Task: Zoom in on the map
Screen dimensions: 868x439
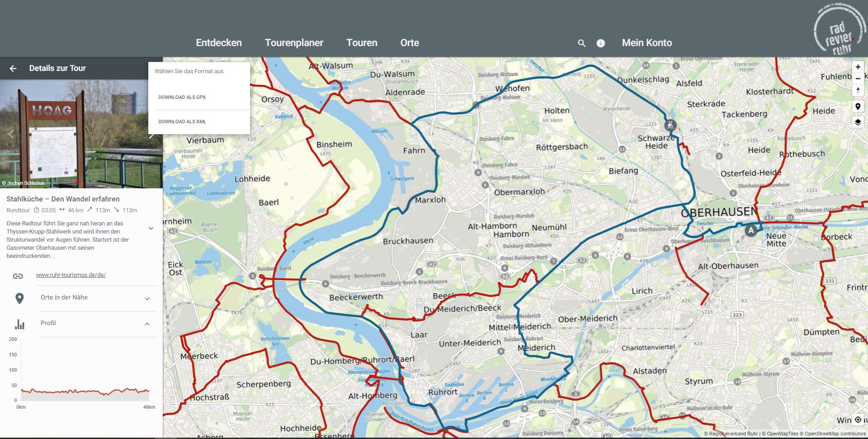Action: [x=858, y=67]
